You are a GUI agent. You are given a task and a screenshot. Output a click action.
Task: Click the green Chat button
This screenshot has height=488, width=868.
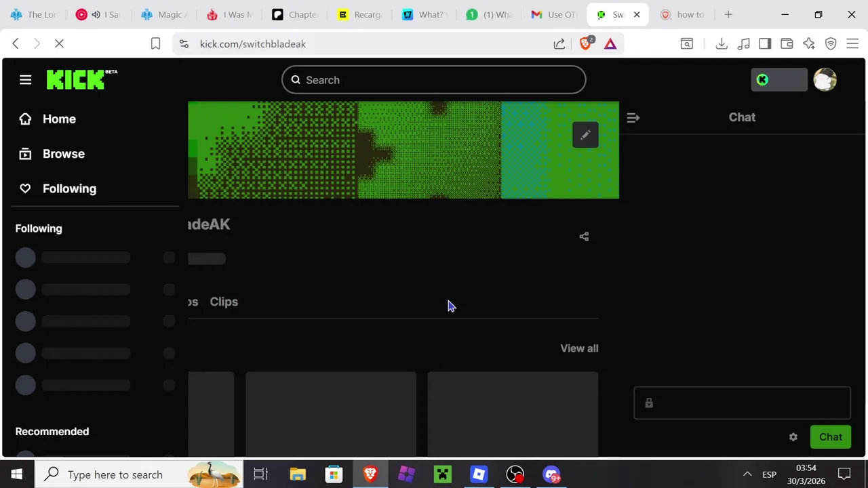point(831,437)
